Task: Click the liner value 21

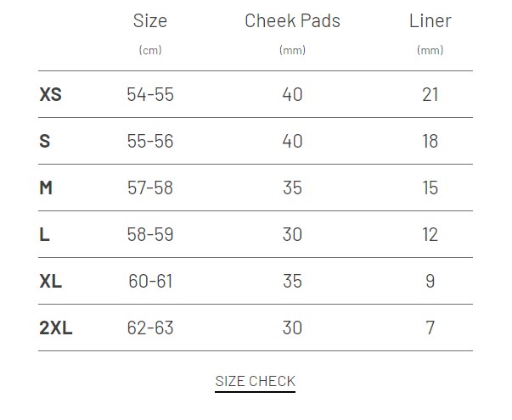Action: tap(430, 95)
